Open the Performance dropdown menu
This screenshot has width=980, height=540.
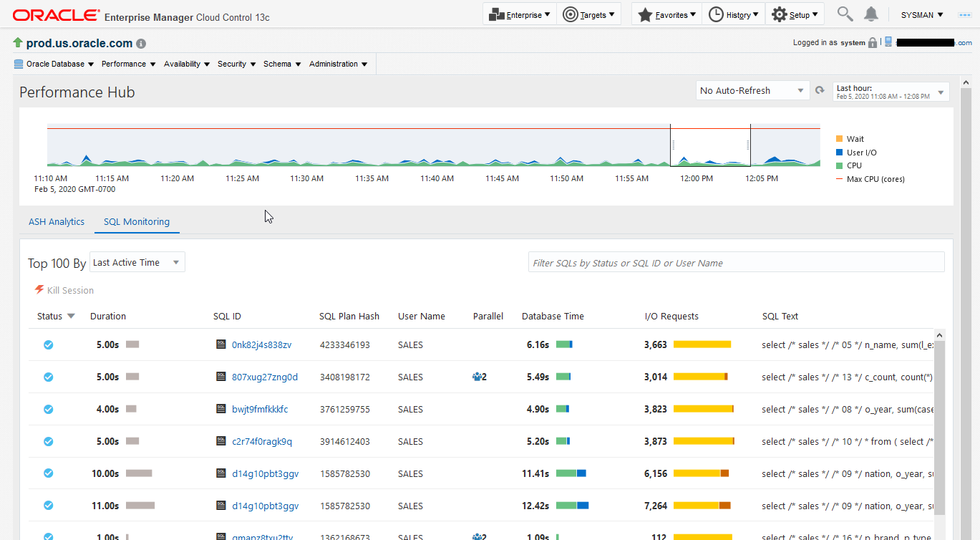tap(129, 64)
